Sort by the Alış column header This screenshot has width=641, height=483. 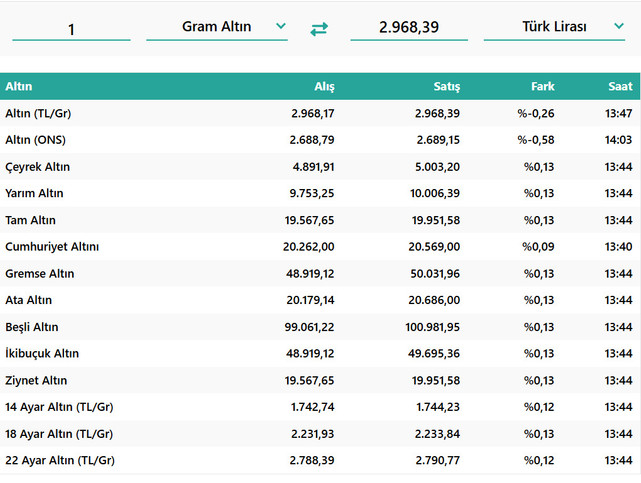323,87
